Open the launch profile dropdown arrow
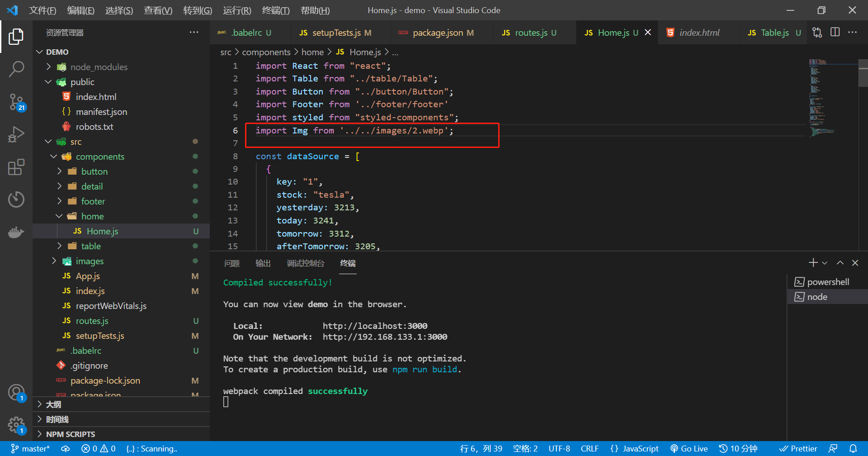The image size is (868, 456). pos(825,263)
